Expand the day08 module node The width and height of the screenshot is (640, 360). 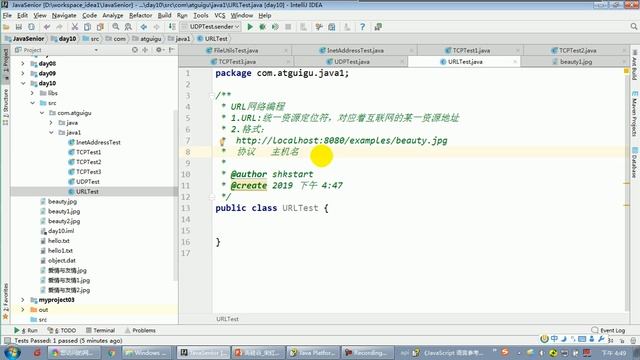click(23, 64)
